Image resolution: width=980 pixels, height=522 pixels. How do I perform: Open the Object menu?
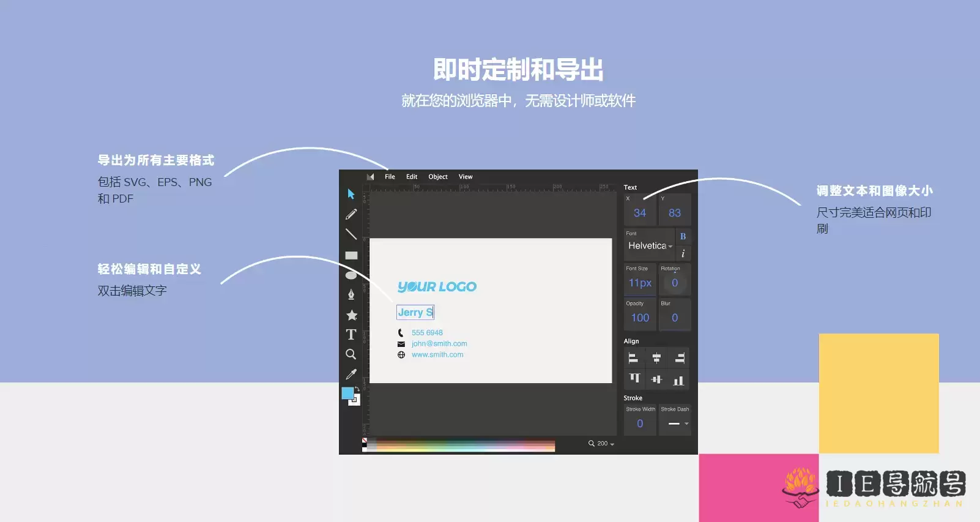click(438, 177)
